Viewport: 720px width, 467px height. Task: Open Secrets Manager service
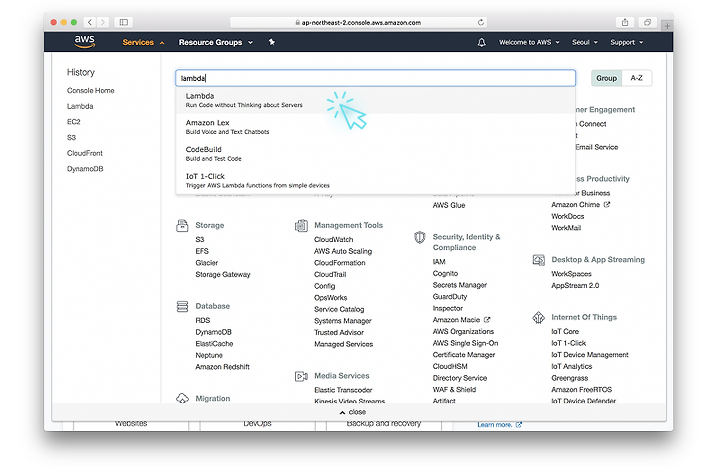click(459, 285)
